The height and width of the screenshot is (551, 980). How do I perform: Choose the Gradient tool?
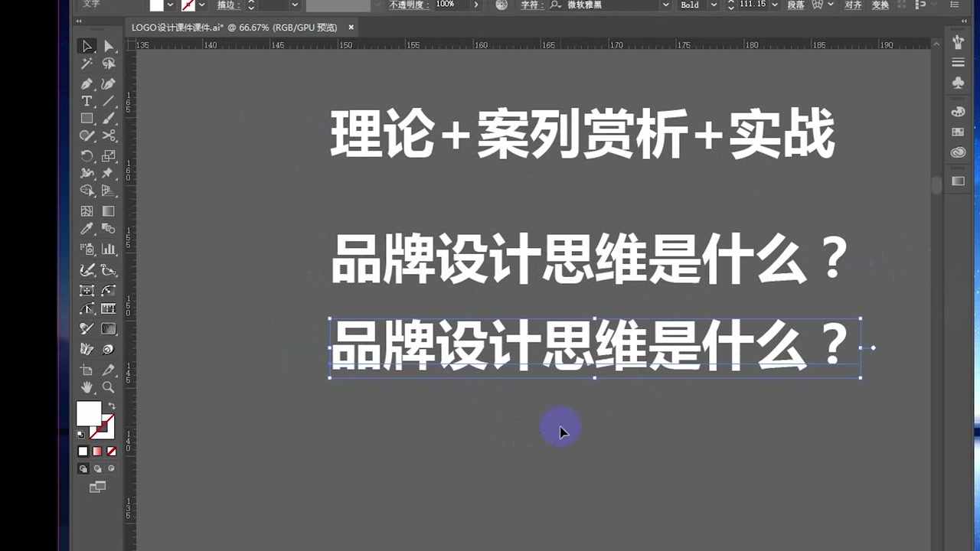coord(109,211)
